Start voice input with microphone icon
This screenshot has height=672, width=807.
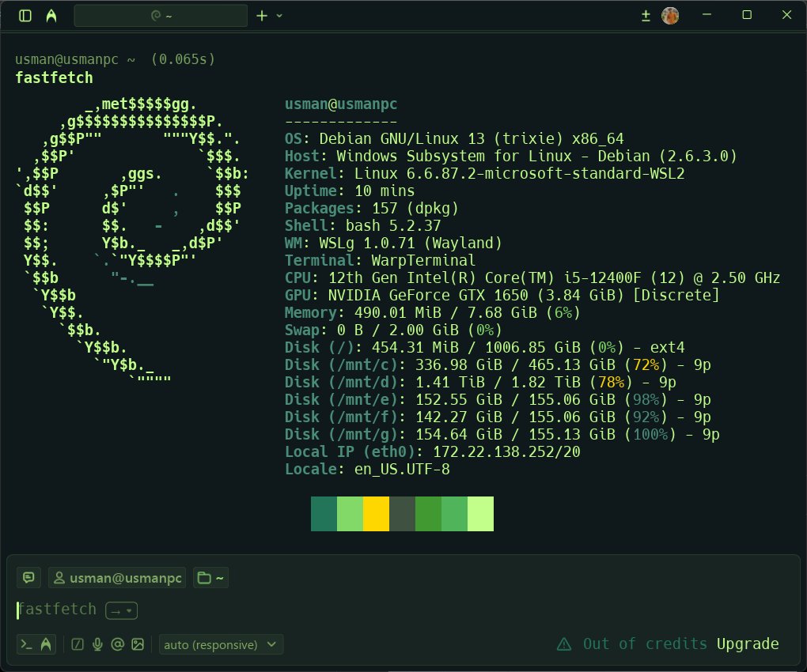(x=97, y=644)
